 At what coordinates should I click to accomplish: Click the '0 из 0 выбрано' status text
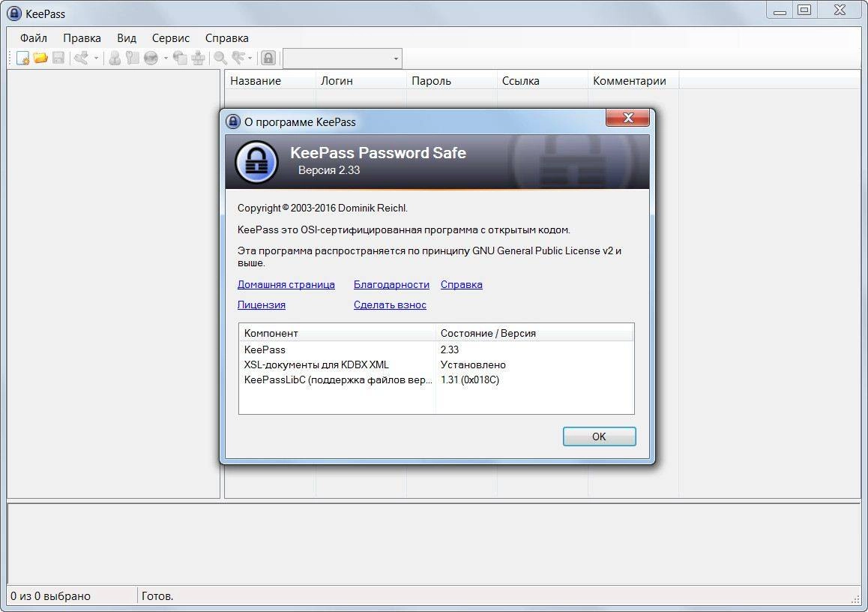click(50, 596)
